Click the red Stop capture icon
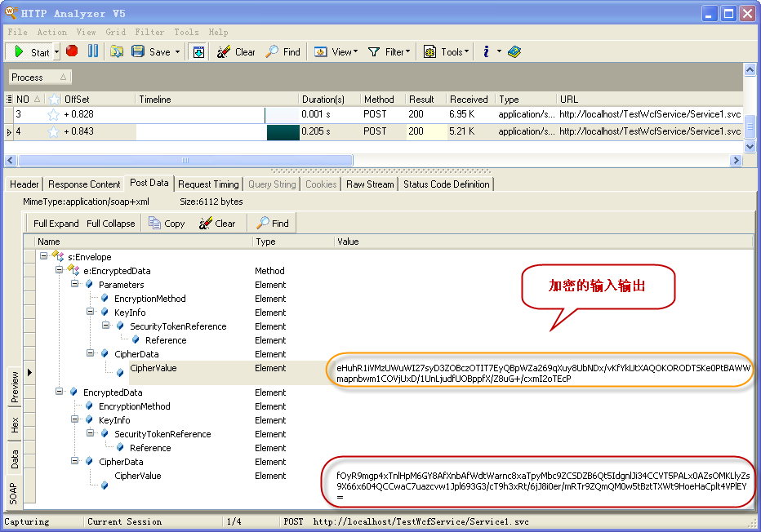Image resolution: width=761 pixels, height=532 pixels. coord(72,51)
